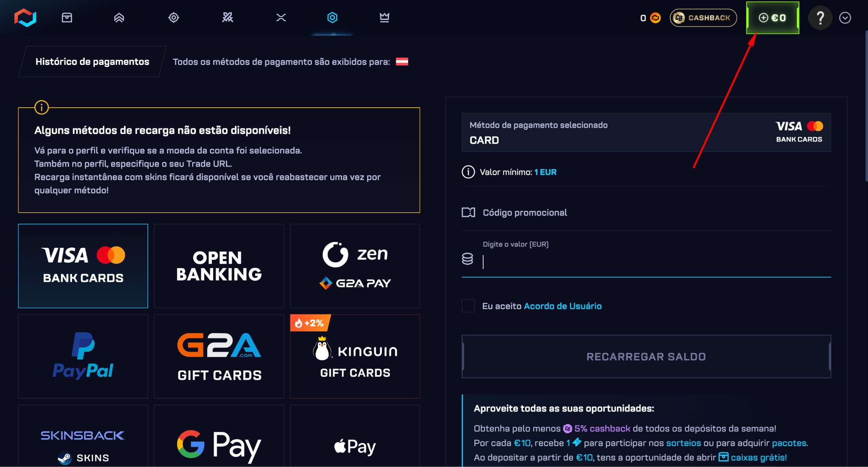Open the cases box icon in navigation
The height and width of the screenshot is (467, 868).
[x=67, y=17]
